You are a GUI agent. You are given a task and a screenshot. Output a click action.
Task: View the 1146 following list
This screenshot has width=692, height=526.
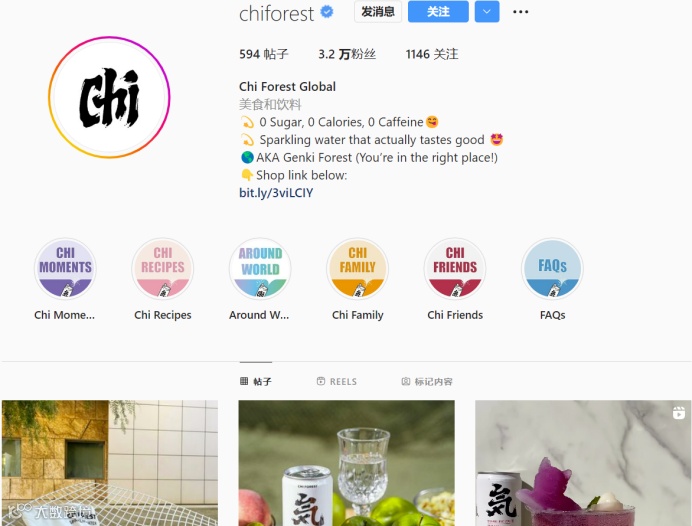pyautogui.click(x=432, y=54)
